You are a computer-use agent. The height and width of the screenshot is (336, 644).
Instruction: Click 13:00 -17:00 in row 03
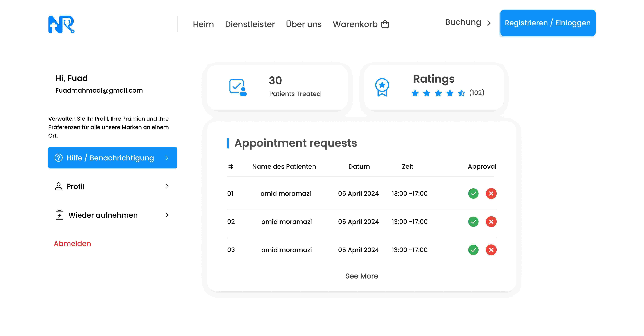click(x=410, y=250)
